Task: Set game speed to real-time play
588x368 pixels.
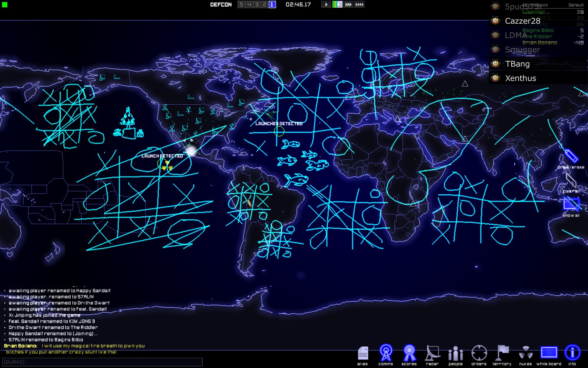Action: tap(326, 4)
